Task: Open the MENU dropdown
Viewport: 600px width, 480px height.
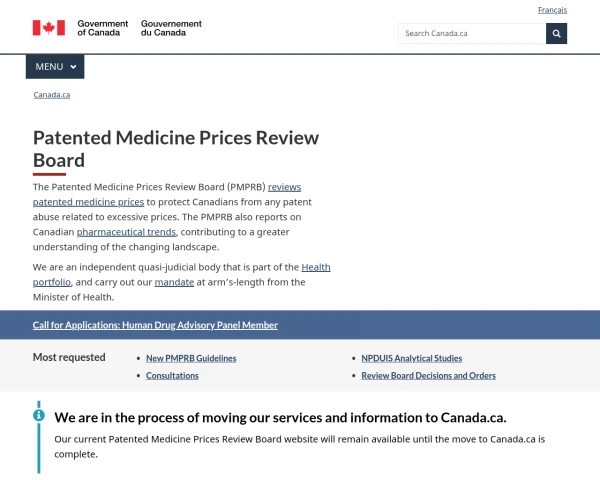Action: pyautogui.click(x=55, y=67)
